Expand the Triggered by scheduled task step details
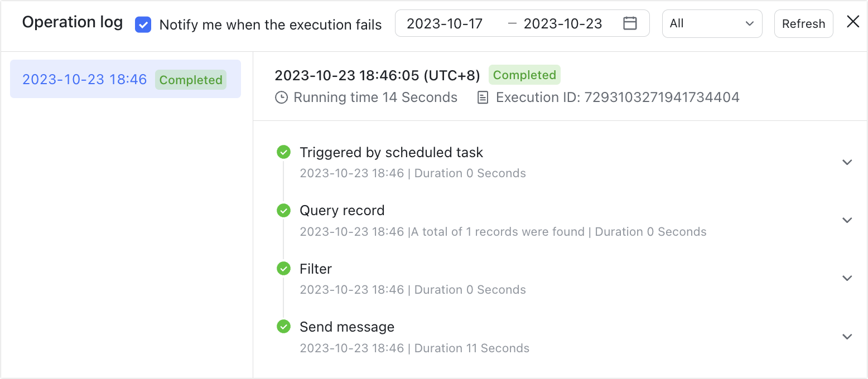868x379 pixels. coord(847,162)
